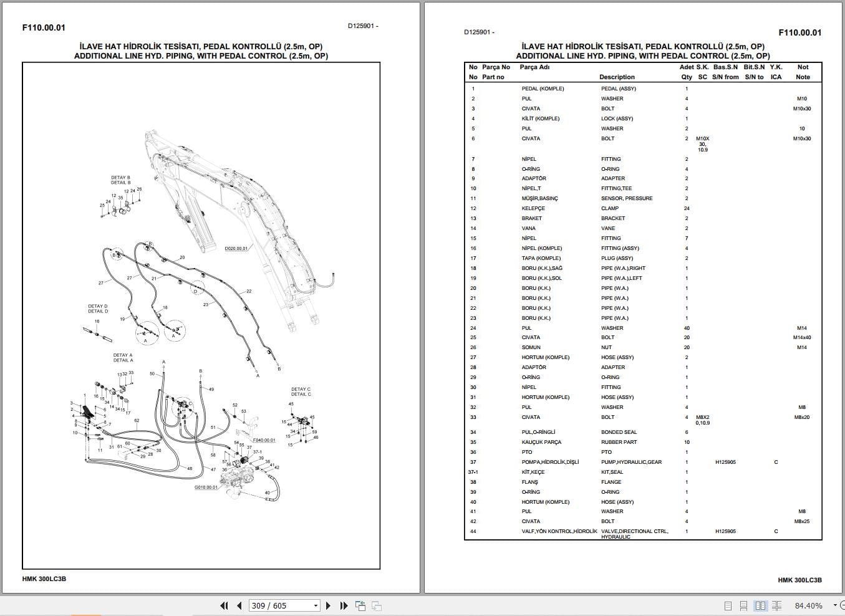Click the previous page arrow icon

point(239,605)
